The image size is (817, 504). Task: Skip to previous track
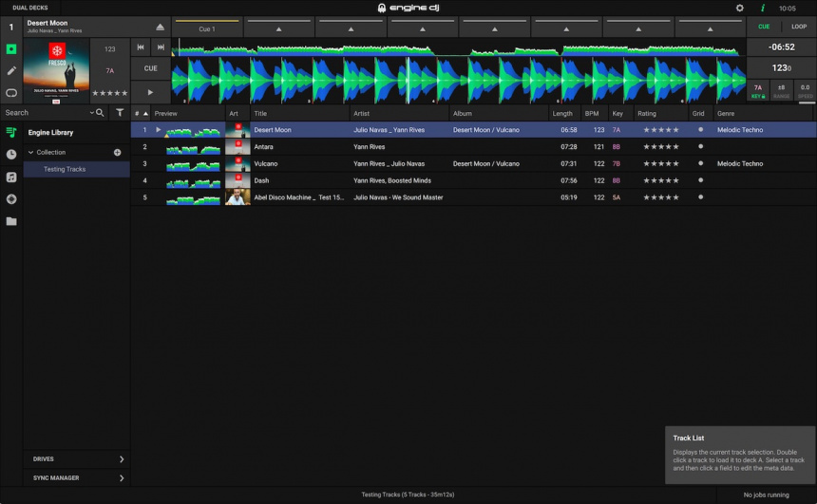[x=141, y=47]
